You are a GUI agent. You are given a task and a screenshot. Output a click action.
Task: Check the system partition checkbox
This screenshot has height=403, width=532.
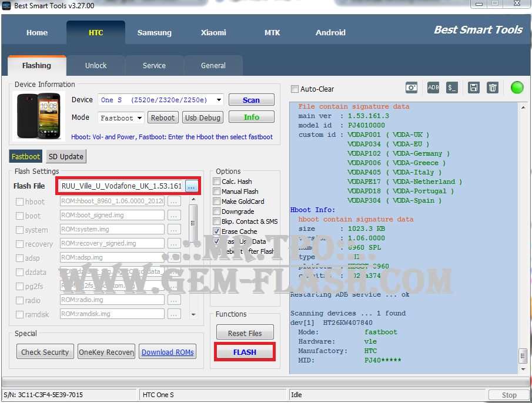19,230
